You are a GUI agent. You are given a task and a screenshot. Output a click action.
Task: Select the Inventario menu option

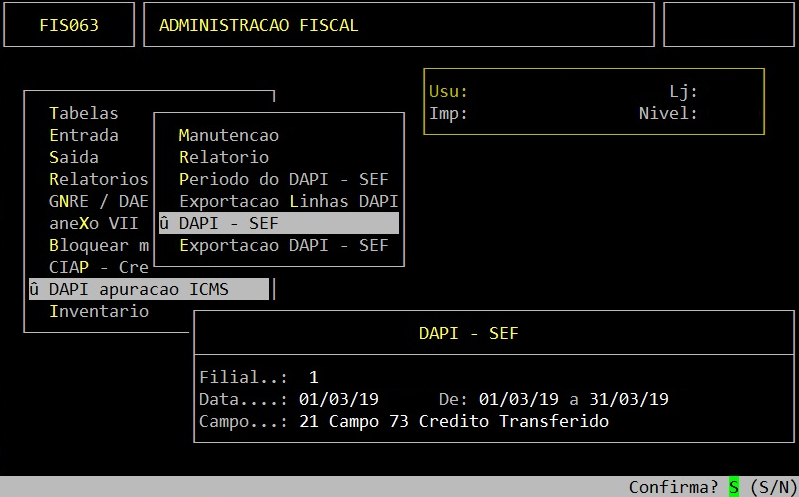[x=99, y=311]
